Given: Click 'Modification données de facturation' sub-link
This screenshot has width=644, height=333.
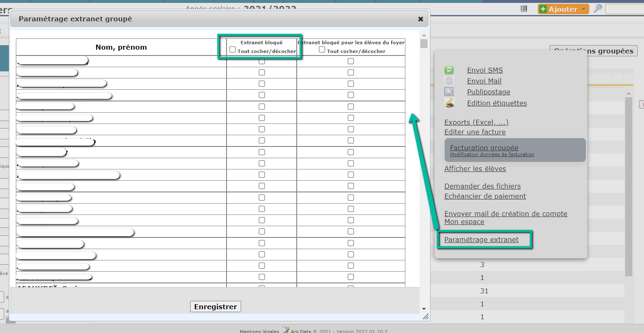Looking at the screenshot, I should tap(492, 154).
